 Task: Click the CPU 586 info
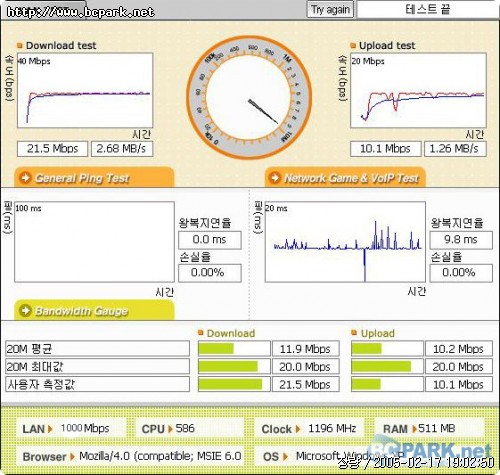click(x=190, y=428)
